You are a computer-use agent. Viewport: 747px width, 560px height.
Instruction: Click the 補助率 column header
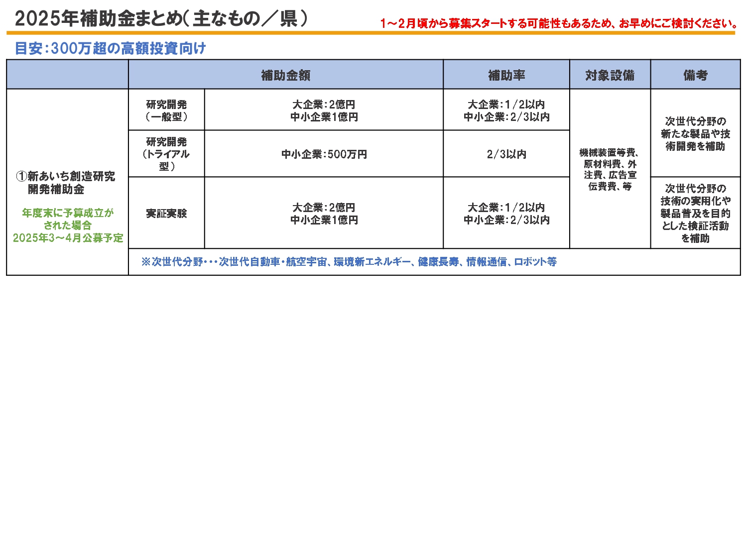(506, 75)
